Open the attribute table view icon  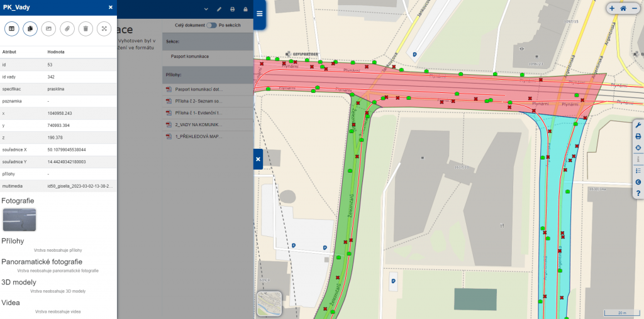[11, 28]
